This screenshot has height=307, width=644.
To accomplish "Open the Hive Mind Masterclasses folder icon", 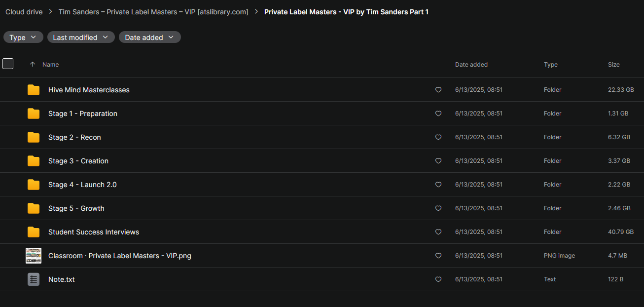I will pos(34,90).
